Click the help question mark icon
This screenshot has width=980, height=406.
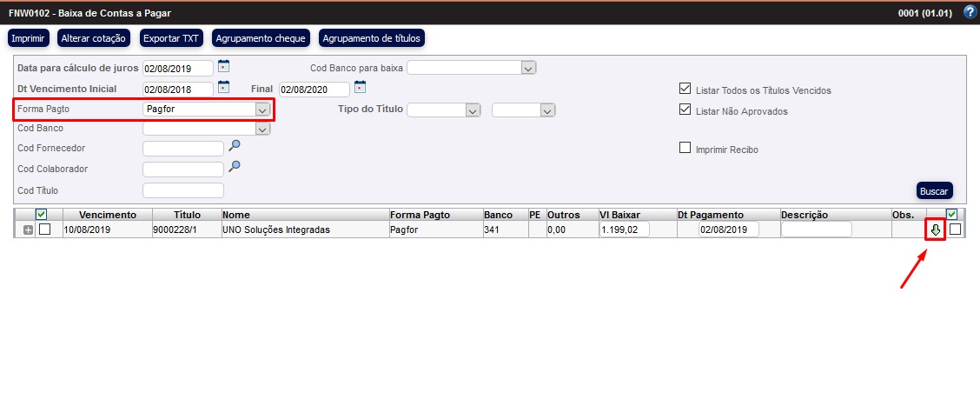point(970,13)
